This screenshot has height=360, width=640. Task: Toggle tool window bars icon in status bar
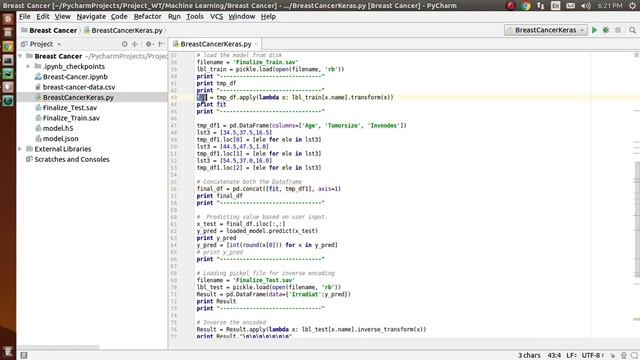tap(24, 355)
